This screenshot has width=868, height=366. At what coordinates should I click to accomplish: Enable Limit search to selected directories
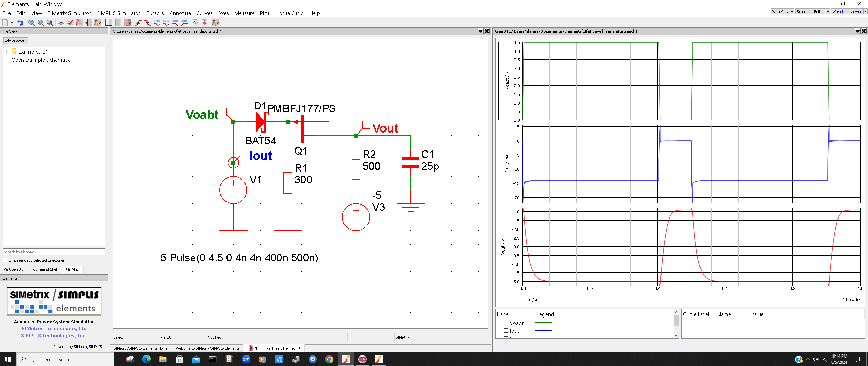[x=5, y=260]
